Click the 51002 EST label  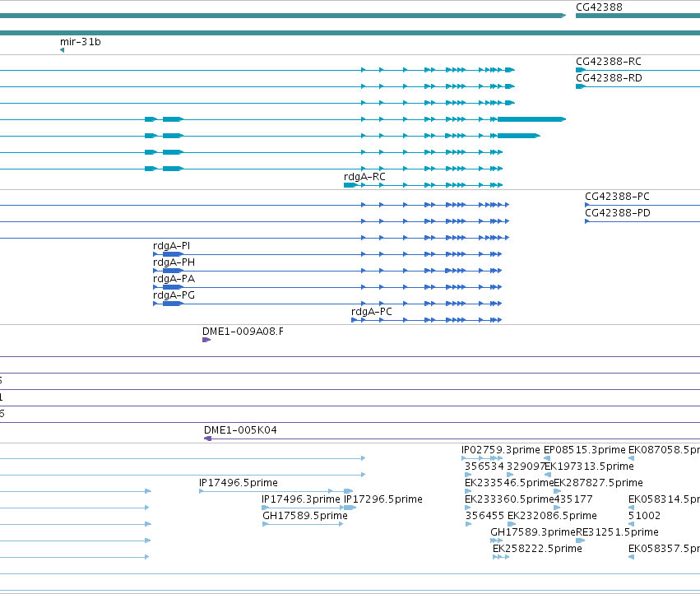[x=644, y=516]
